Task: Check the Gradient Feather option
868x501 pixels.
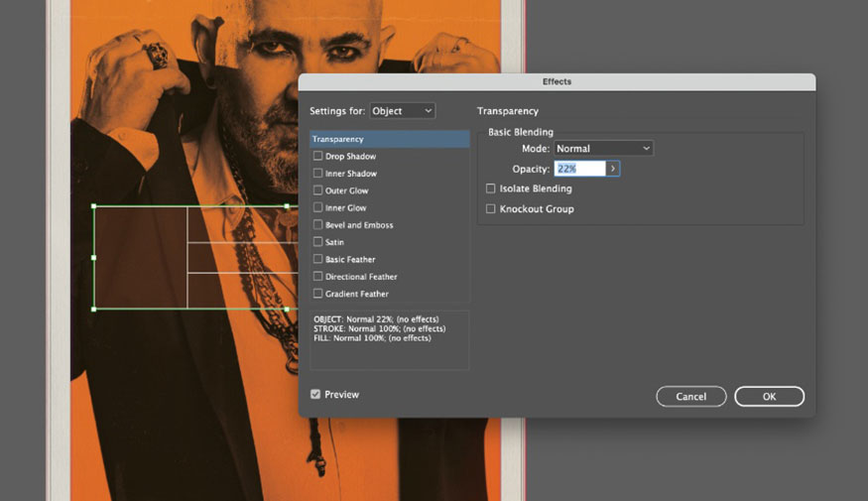Action: 317,294
